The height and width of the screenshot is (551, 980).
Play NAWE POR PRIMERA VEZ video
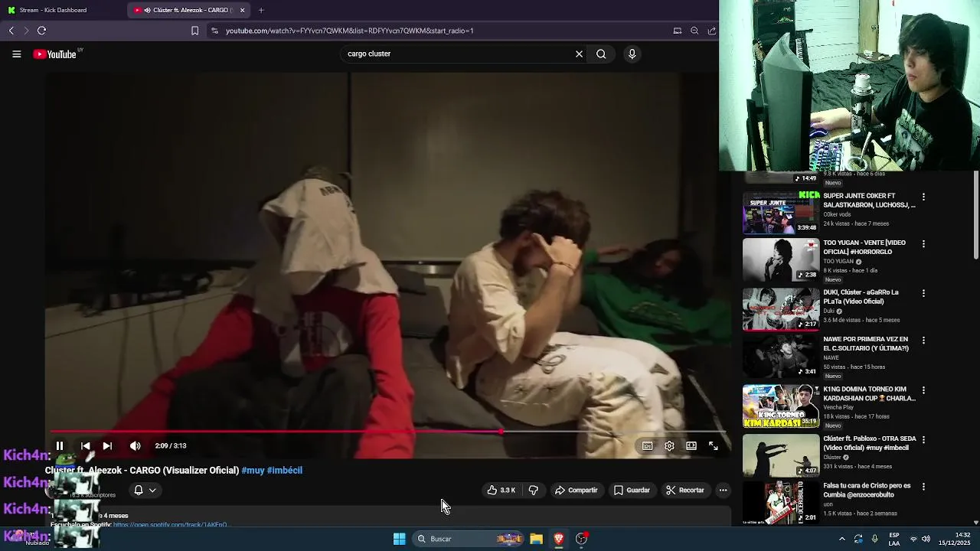coord(781,357)
